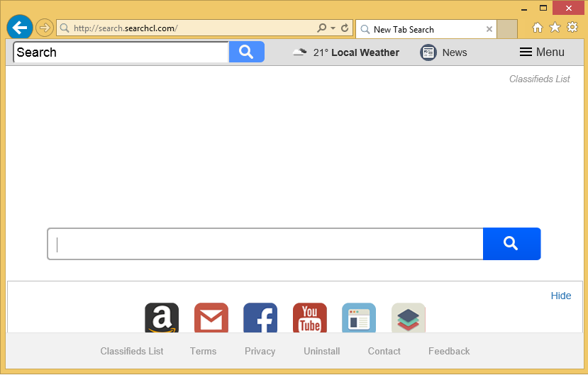This screenshot has width=588, height=375.
Task: Open the News link
Action: pyautogui.click(x=455, y=52)
